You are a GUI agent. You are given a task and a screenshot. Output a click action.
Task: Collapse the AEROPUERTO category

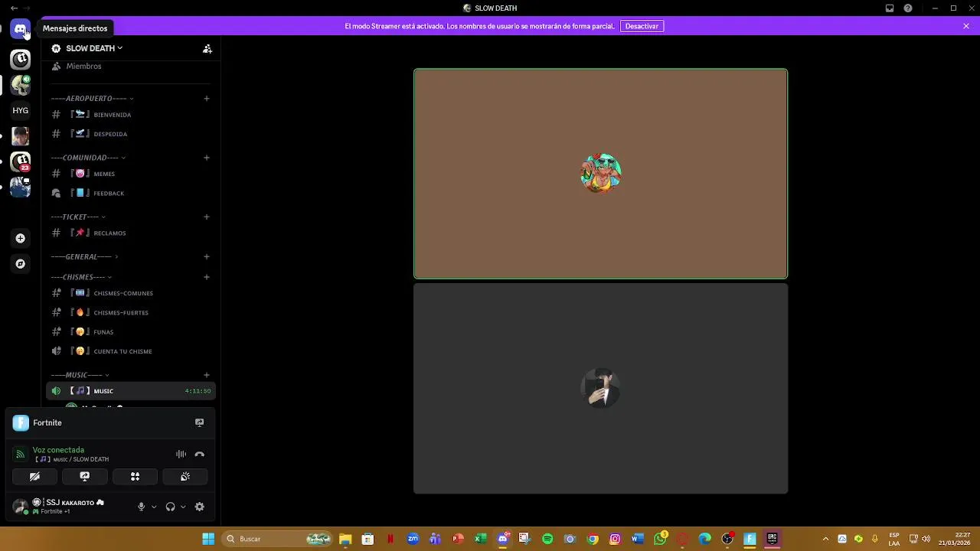92,98
